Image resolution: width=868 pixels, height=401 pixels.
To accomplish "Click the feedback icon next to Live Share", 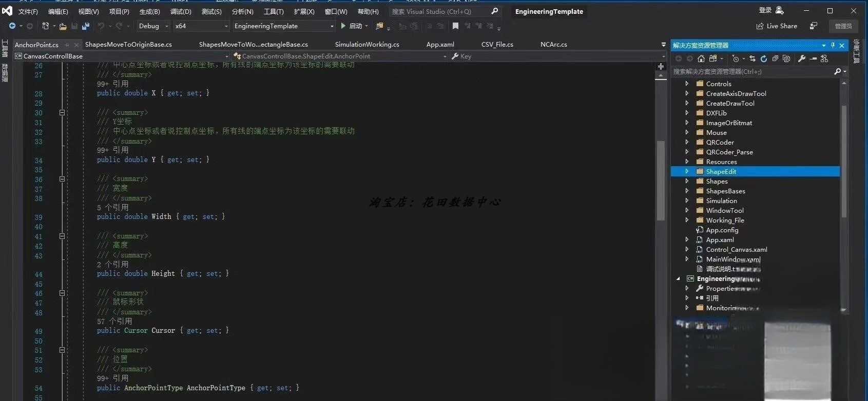I will [814, 26].
